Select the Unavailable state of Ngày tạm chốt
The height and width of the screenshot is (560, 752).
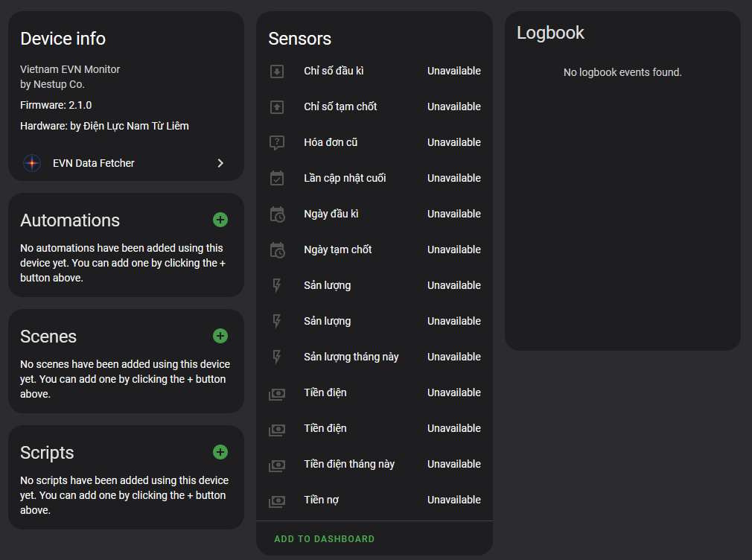pos(453,249)
